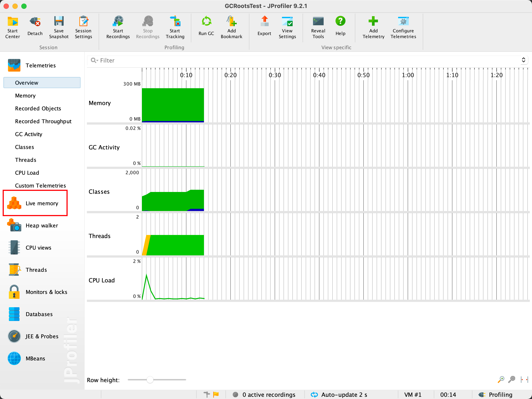532x399 pixels.
Task: Open the Threads section with spool icon
Action: coord(27,270)
